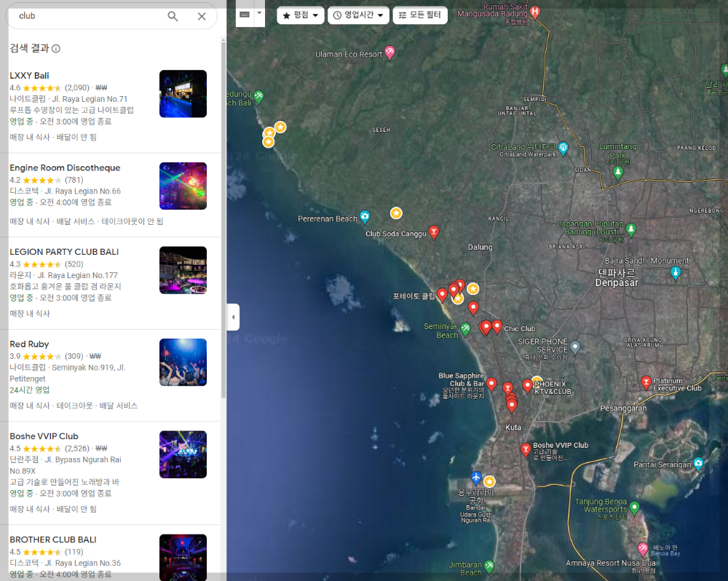Click the Dalung area label

480,247
